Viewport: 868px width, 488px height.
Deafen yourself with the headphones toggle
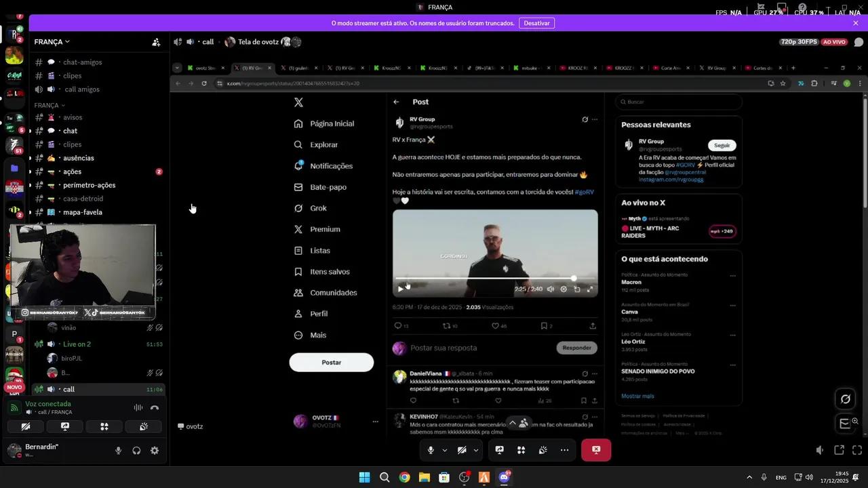coord(136,450)
